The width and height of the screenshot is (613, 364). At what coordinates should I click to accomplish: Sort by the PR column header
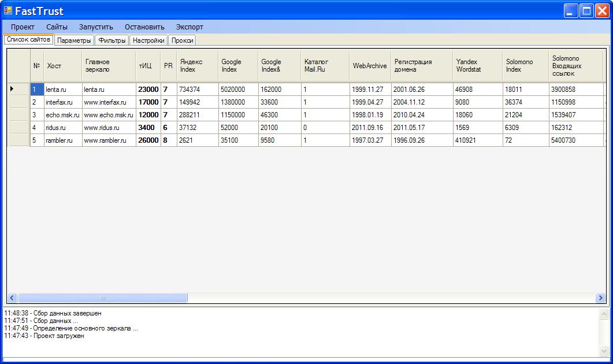pyautogui.click(x=169, y=66)
